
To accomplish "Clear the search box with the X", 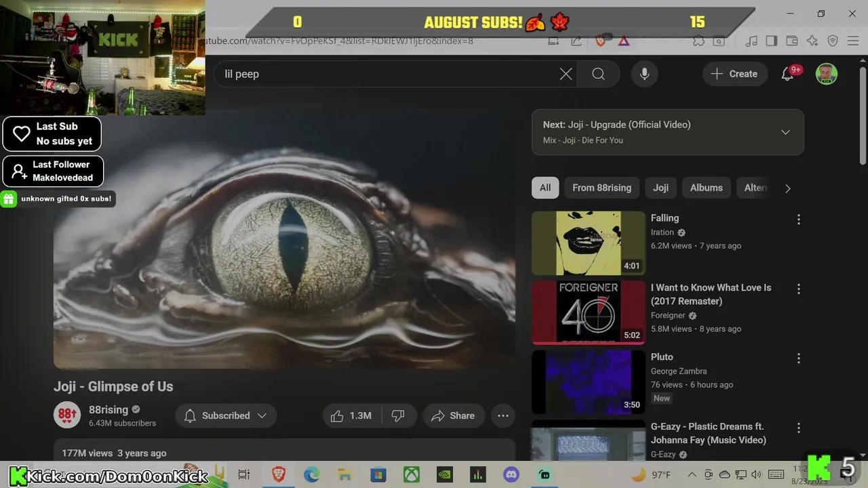I will 566,74.
